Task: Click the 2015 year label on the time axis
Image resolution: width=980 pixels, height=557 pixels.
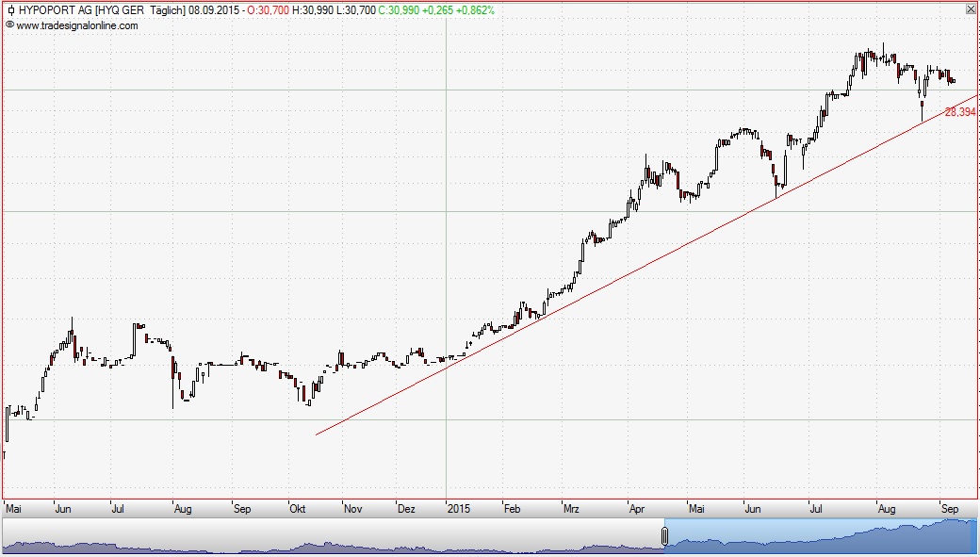Action: [459, 509]
